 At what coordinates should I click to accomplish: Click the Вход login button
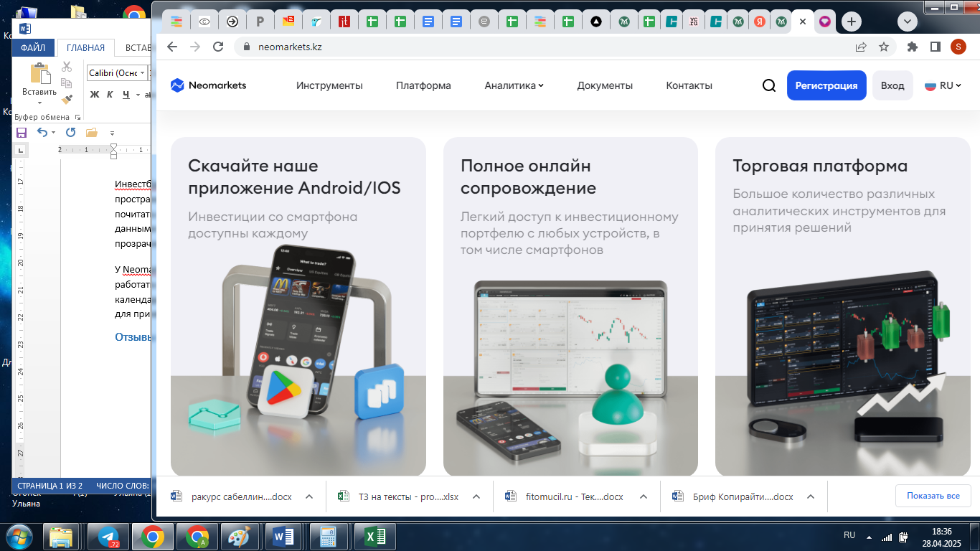click(892, 85)
